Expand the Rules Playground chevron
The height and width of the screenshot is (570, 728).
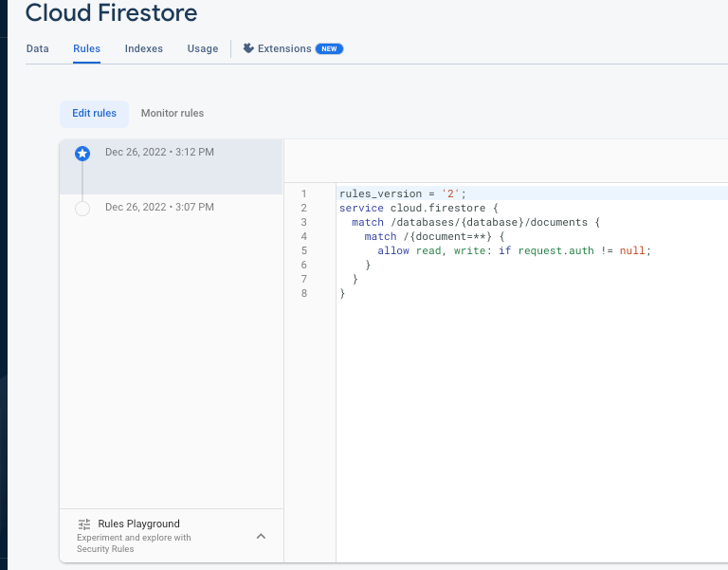click(261, 536)
